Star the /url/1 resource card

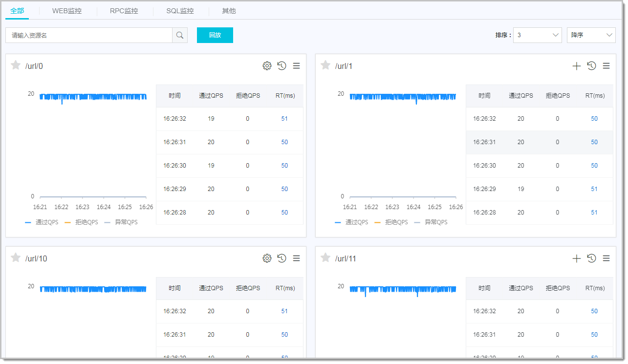[x=325, y=65]
